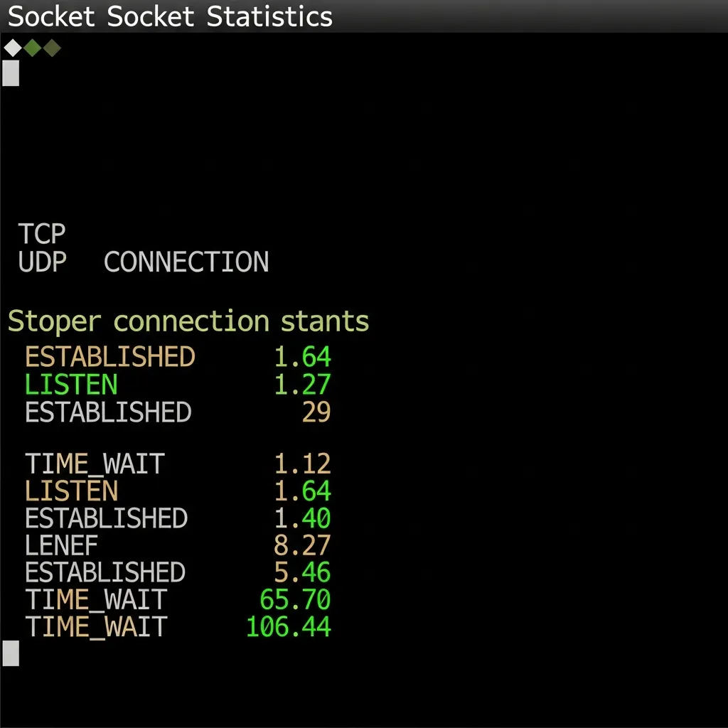Screen dimensions: 728x728
Task: Click the UDP protocol label
Action: coord(41,262)
